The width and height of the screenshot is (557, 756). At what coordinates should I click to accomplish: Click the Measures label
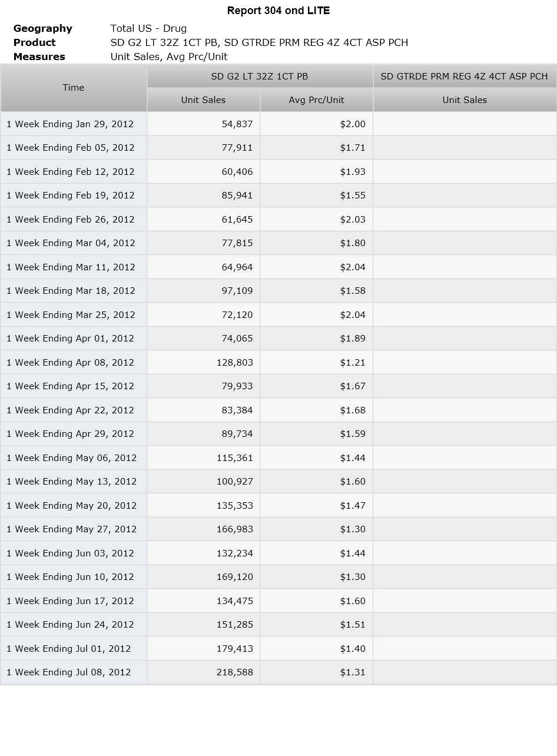coord(39,57)
